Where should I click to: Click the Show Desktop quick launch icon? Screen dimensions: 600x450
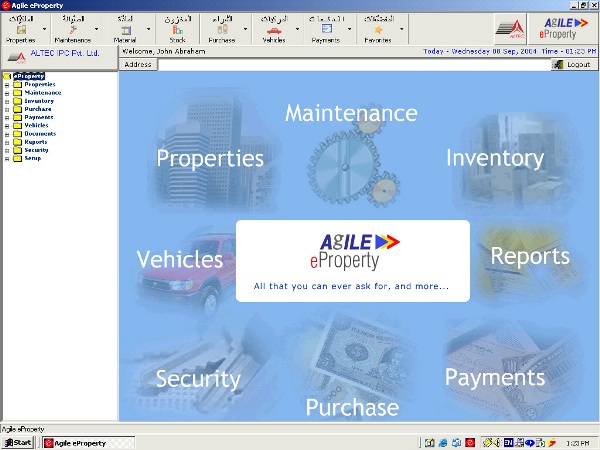(x=430, y=443)
